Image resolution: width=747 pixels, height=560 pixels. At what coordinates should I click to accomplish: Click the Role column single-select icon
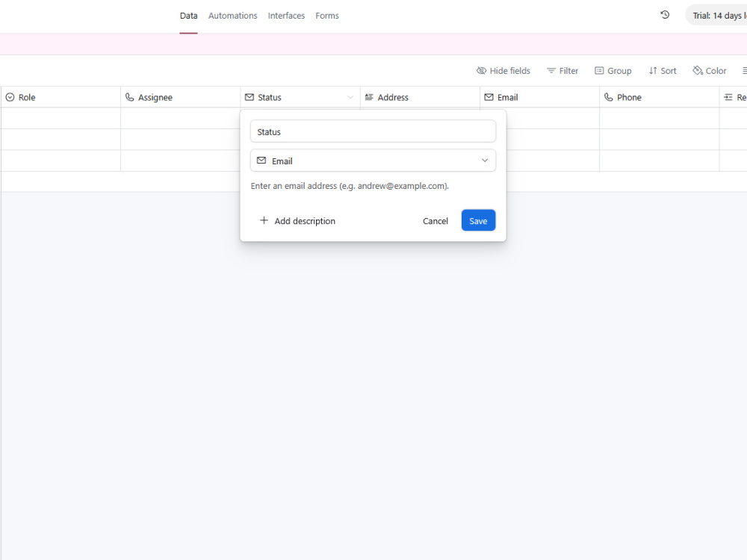(x=10, y=97)
